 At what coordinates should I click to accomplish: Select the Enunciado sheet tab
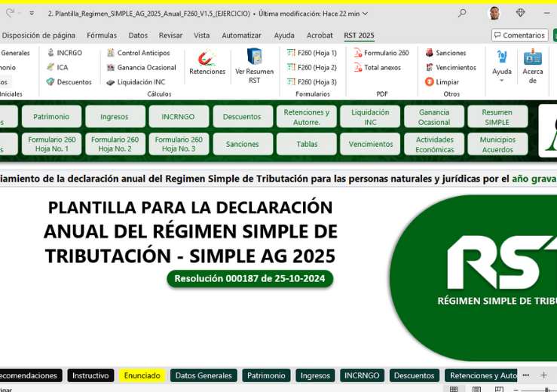point(142,375)
